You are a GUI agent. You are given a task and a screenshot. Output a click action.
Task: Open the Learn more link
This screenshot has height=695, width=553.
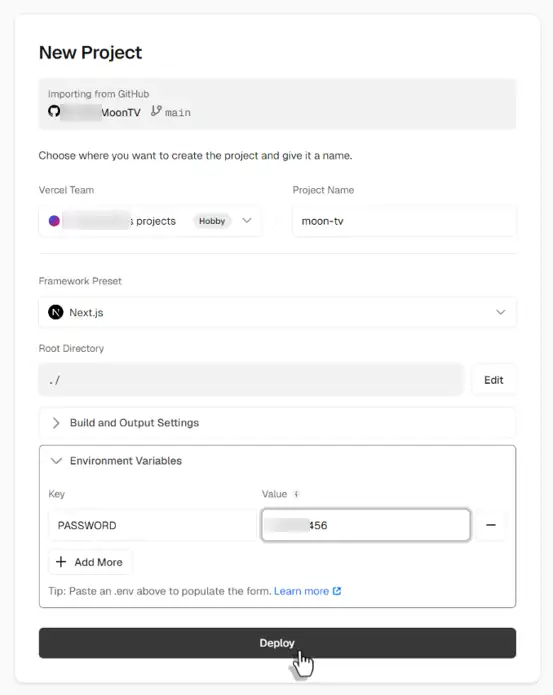click(x=301, y=591)
